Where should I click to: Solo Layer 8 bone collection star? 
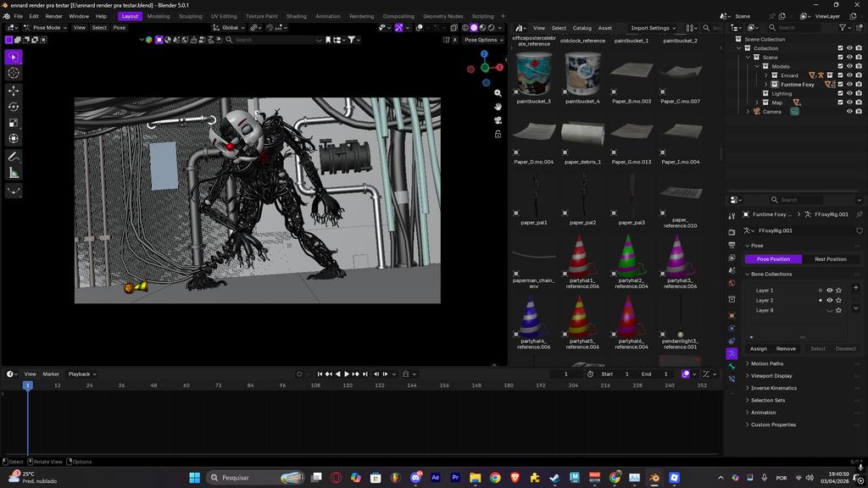tap(838, 310)
